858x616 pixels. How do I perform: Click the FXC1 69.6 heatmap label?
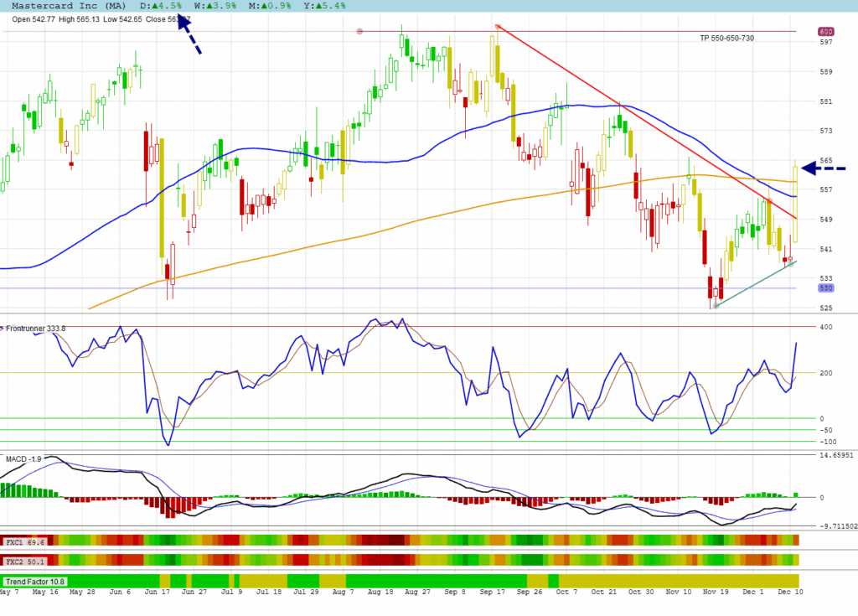[x=25, y=542]
